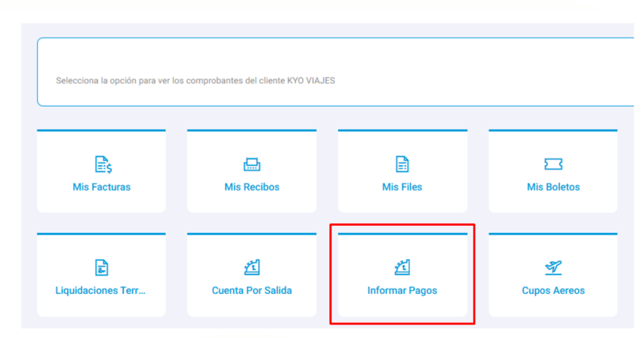Select the Mis Boletos text label
Image resolution: width=644 pixels, height=338 pixels.
pos(553,187)
